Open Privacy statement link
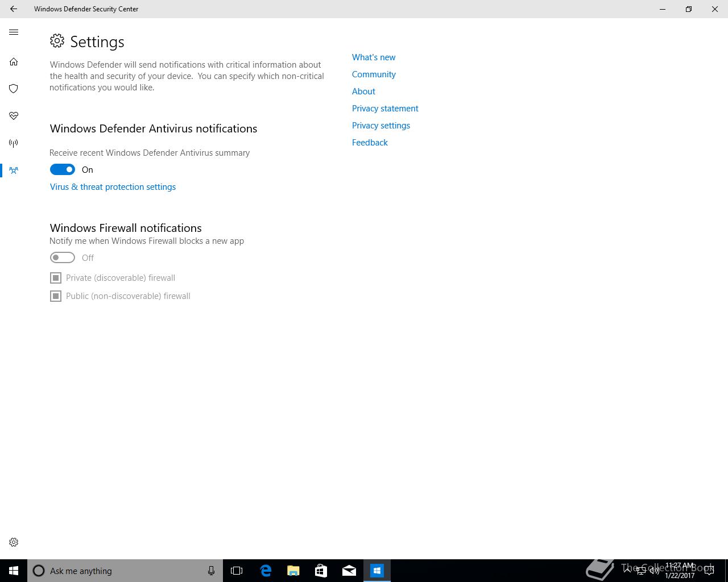Viewport: 728px width, 582px height. pos(385,109)
